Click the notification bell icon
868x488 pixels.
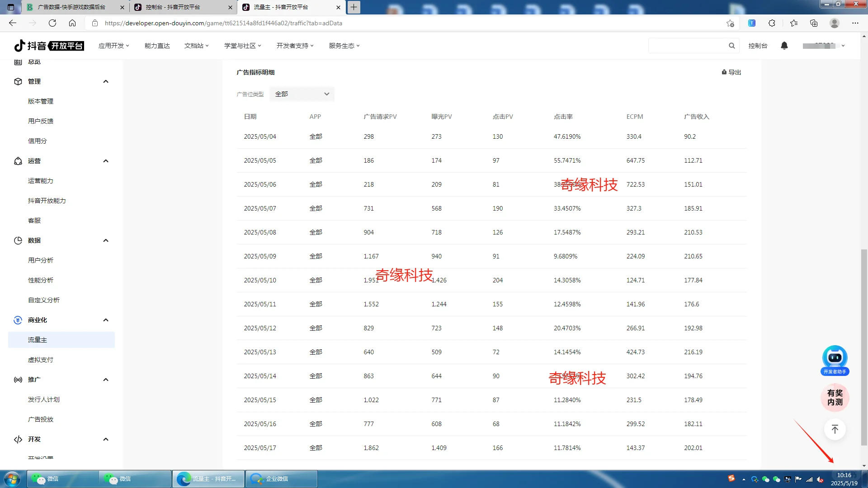784,46
